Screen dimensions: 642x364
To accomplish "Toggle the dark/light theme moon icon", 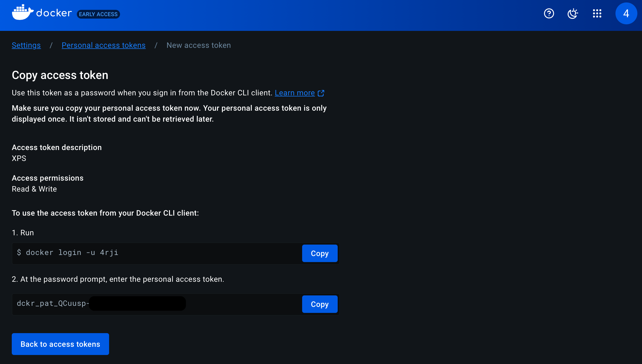I will coord(573,13).
